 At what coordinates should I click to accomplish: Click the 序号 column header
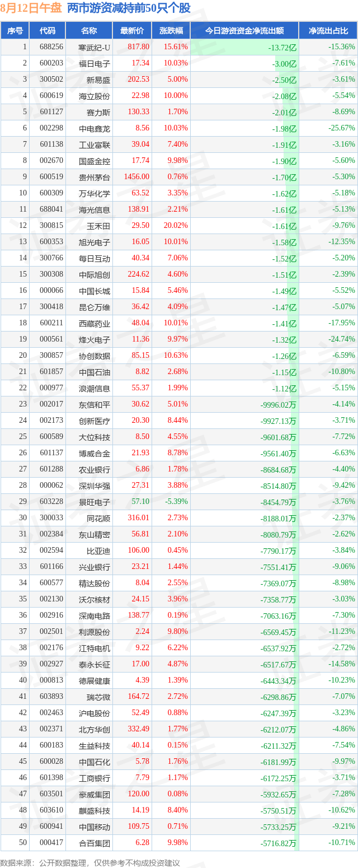[15, 31]
